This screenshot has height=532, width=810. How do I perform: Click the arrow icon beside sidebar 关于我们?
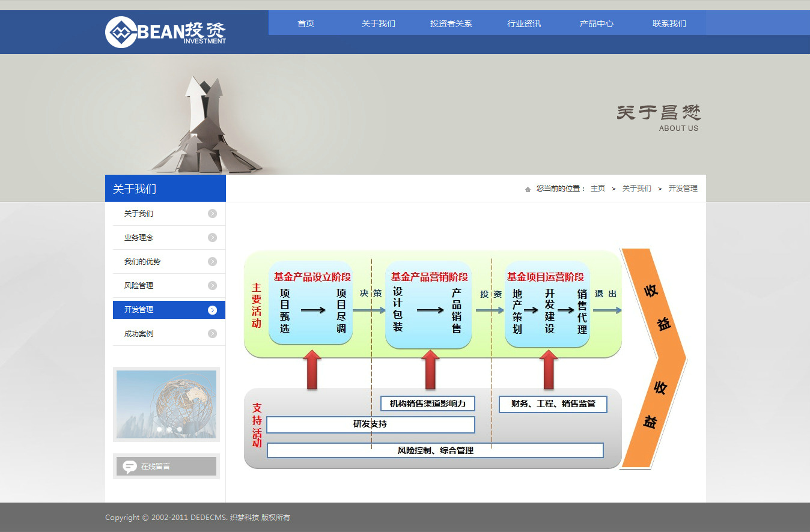pyautogui.click(x=212, y=214)
